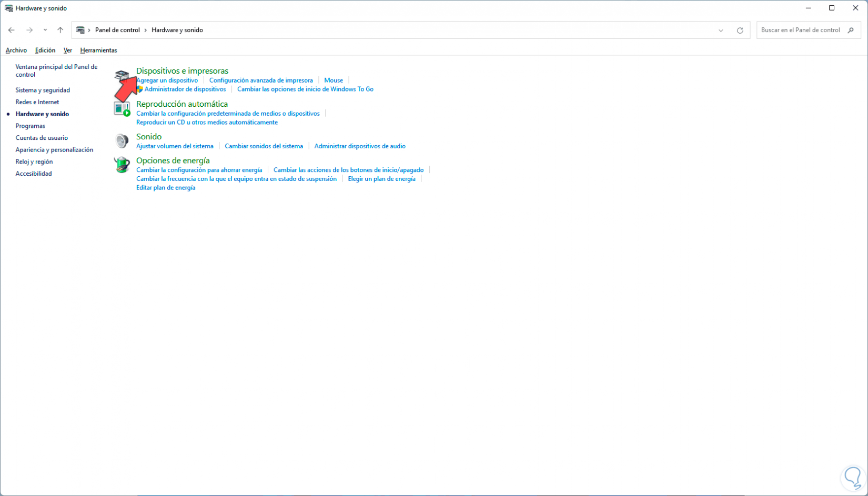Screen dimensions: 868x496
Task: Click the Reproducción automática icon
Action: pos(122,108)
